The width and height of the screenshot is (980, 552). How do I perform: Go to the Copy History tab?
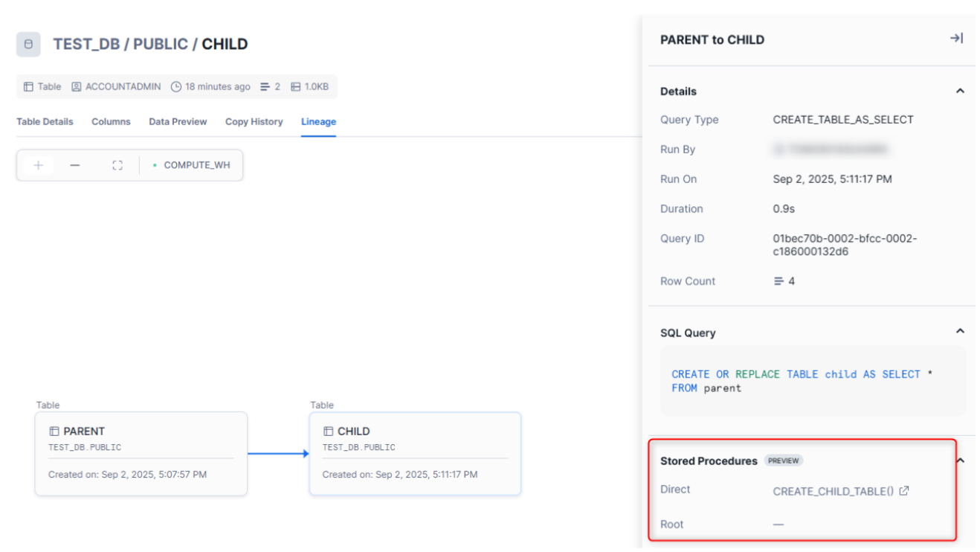[x=254, y=122]
